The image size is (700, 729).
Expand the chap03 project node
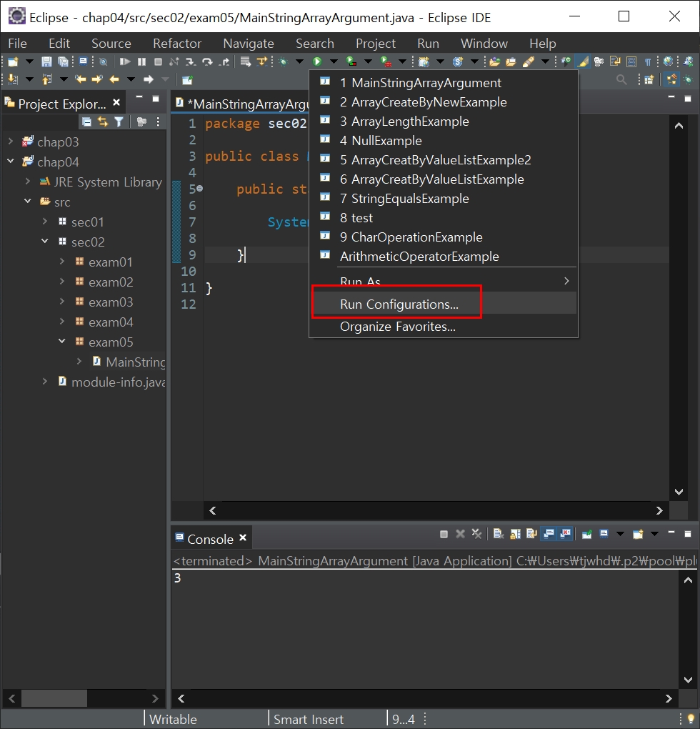(11, 142)
